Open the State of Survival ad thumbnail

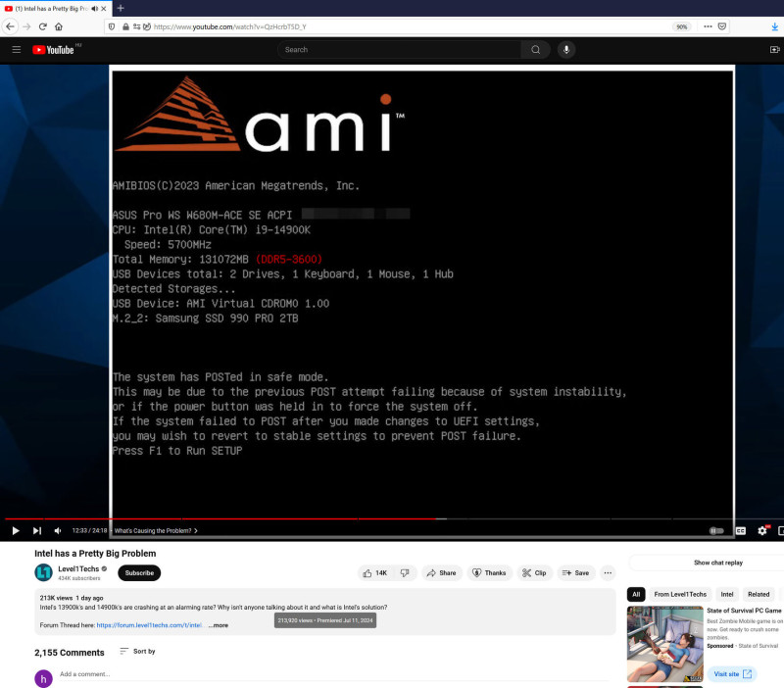coord(665,644)
